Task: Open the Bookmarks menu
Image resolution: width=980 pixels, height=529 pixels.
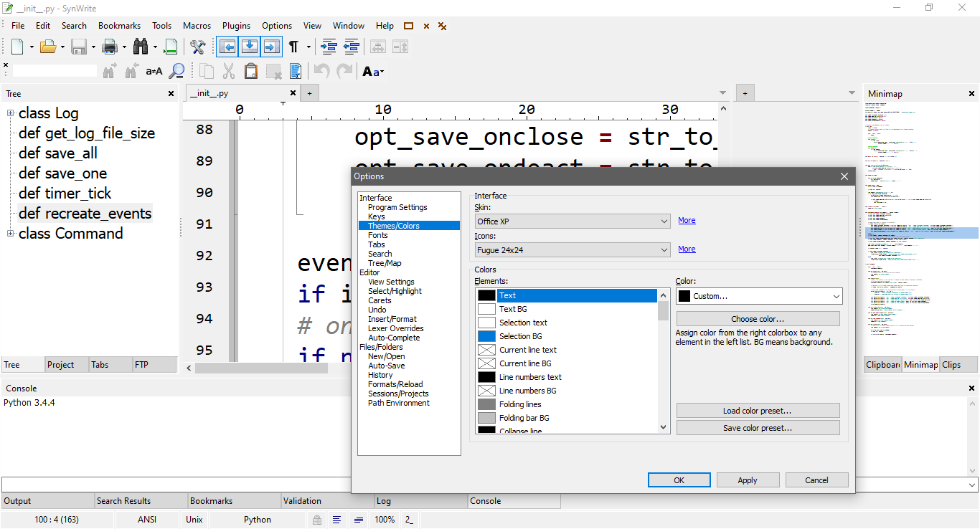Action: pos(119,25)
